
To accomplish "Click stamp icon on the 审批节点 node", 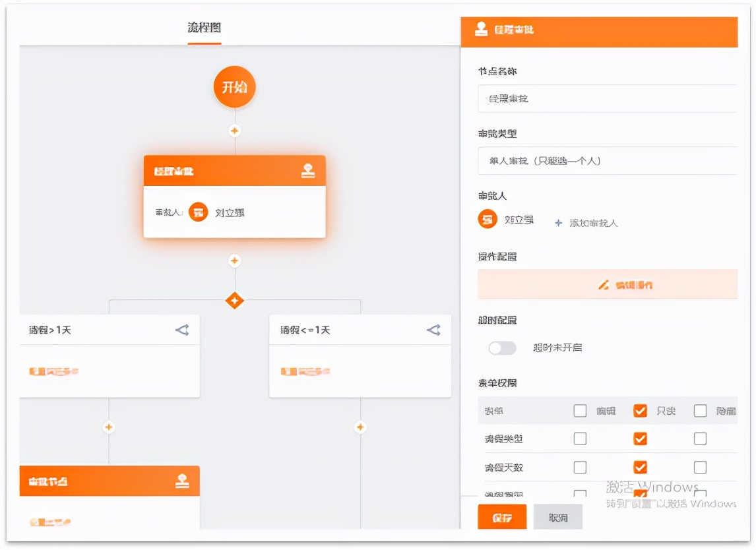I will point(182,481).
